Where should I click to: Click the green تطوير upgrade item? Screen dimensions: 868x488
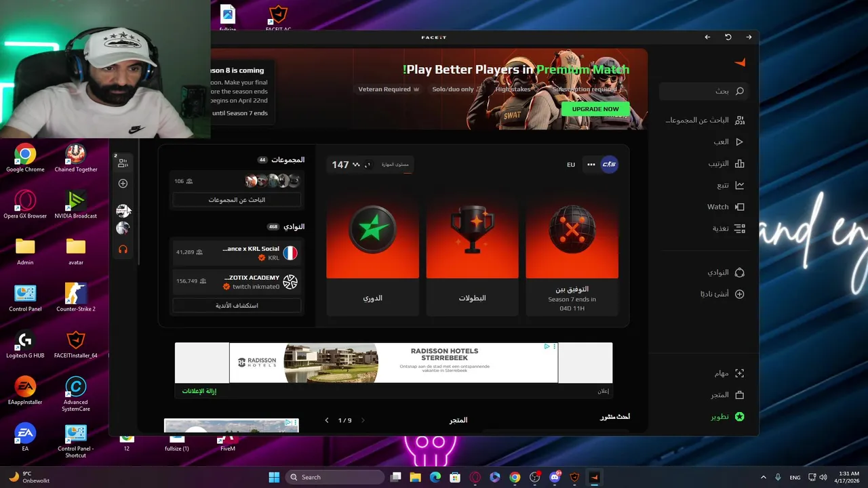(728, 417)
